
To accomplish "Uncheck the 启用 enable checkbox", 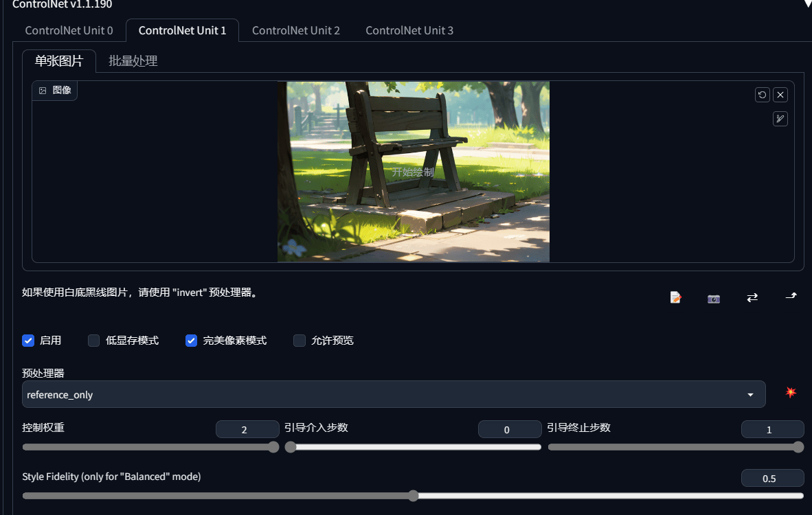I will (x=28, y=341).
